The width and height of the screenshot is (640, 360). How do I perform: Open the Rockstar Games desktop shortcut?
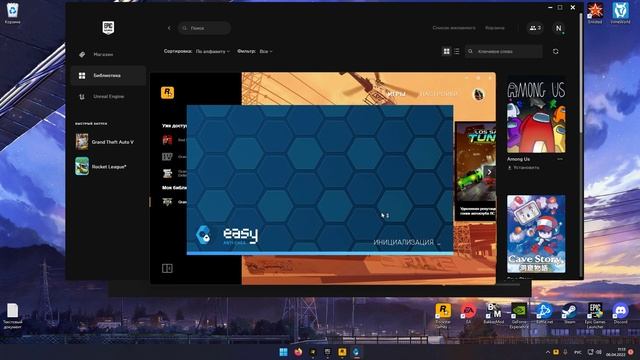(x=443, y=315)
